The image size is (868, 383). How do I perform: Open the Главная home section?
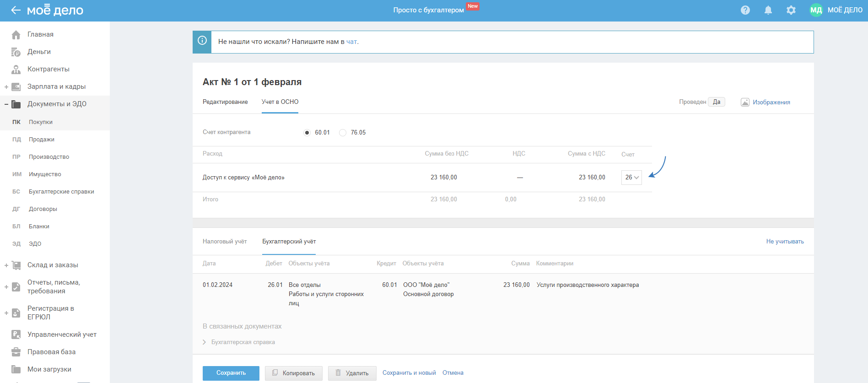[x=40, y=34]
